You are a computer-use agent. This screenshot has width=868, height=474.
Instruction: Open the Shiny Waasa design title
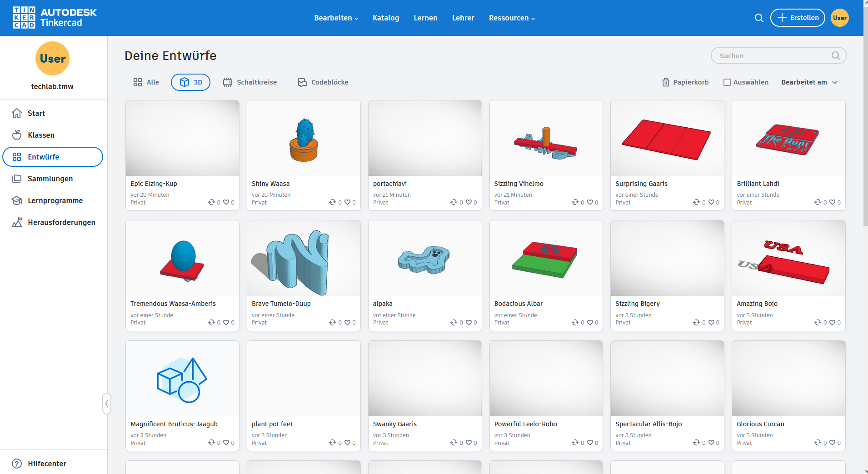pyautogui.click(x=270, y=184)
